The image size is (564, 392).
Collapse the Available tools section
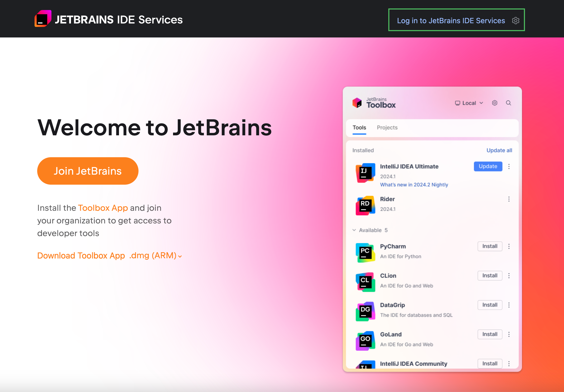click(354, 230)
